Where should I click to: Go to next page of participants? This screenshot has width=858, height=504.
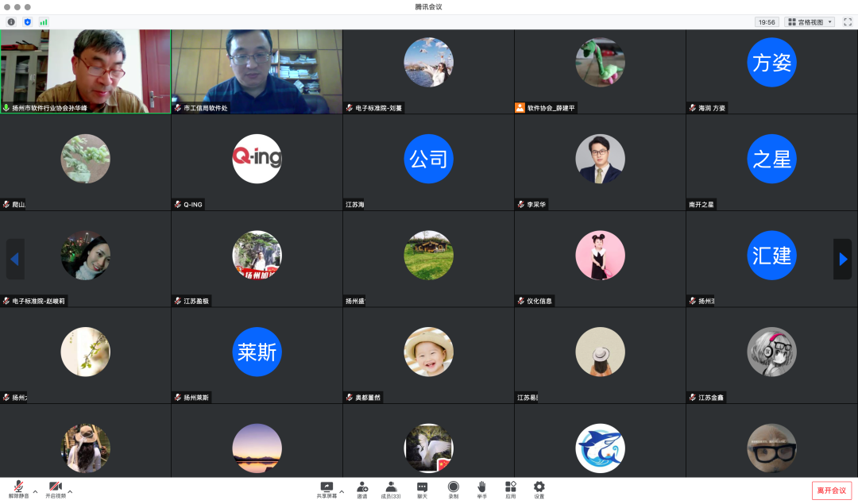843,259
